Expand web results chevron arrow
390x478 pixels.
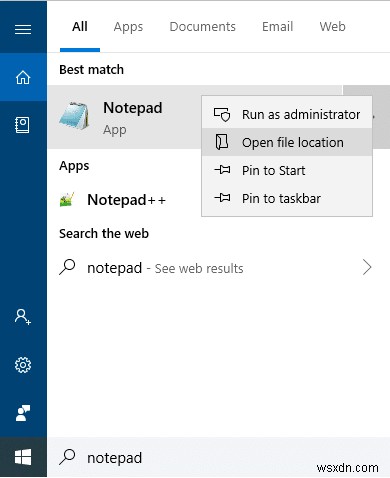[x=367, y=267]
